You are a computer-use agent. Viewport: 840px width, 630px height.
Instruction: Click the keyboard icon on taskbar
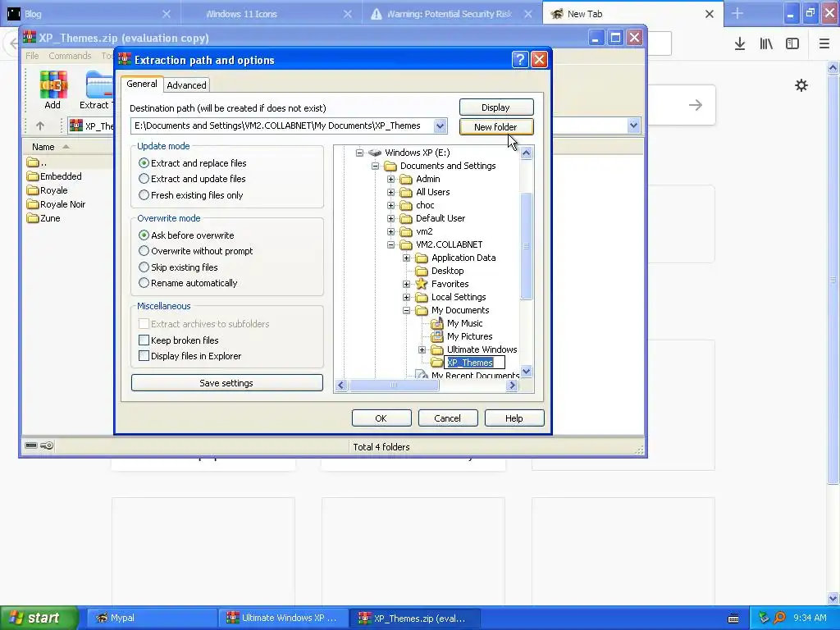(x=733, y=619)
